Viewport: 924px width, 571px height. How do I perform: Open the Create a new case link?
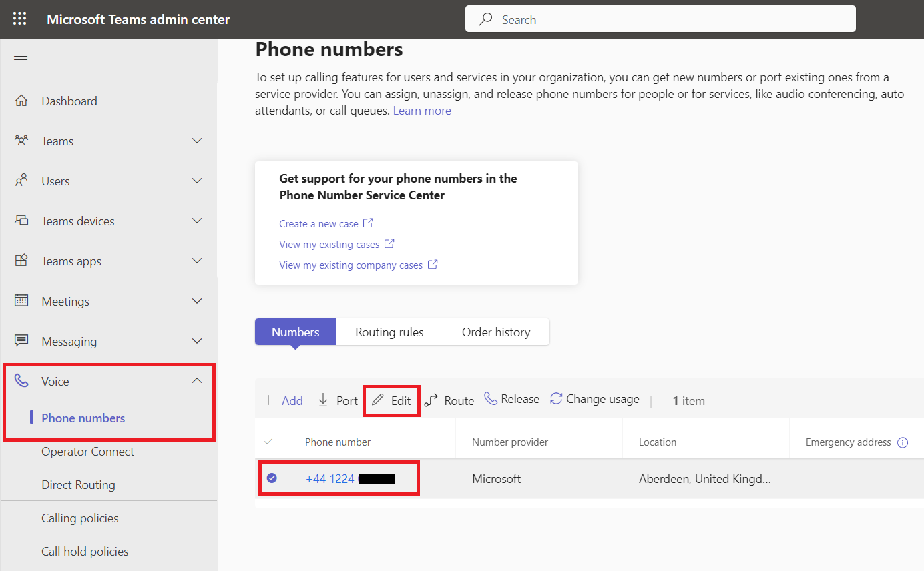click(x=318, y=224)
